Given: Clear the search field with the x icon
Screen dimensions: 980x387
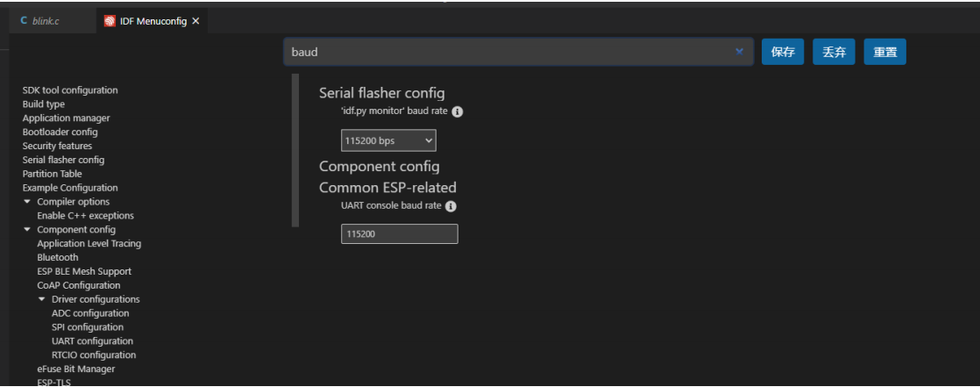Looking at the screenshot, I should tap(739, 52).
